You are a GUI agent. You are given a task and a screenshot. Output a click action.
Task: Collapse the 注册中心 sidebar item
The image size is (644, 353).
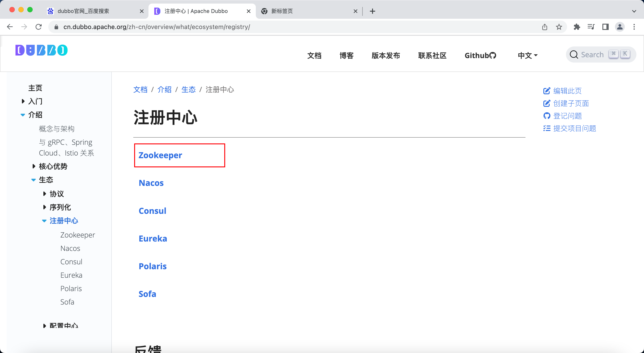(44, 221)
